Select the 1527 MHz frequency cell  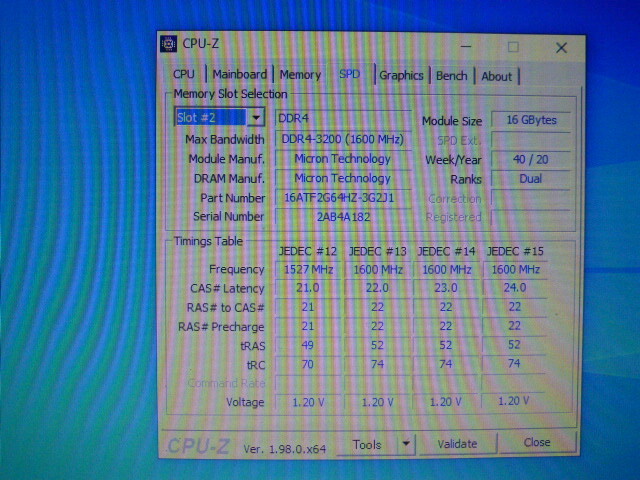coord(308,269)
